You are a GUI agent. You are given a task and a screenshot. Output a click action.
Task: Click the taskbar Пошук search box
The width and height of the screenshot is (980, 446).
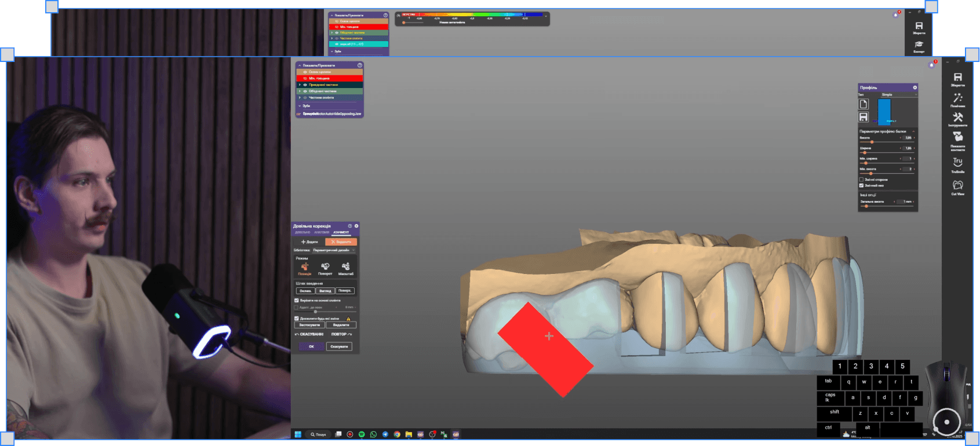pos(318,434)
